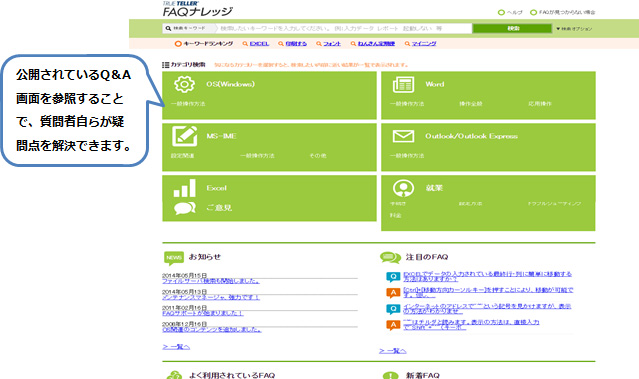The width and height of the screenshot is (639, 379).
Task: Open the ヘルプ link
Action: tap(510, 13)
